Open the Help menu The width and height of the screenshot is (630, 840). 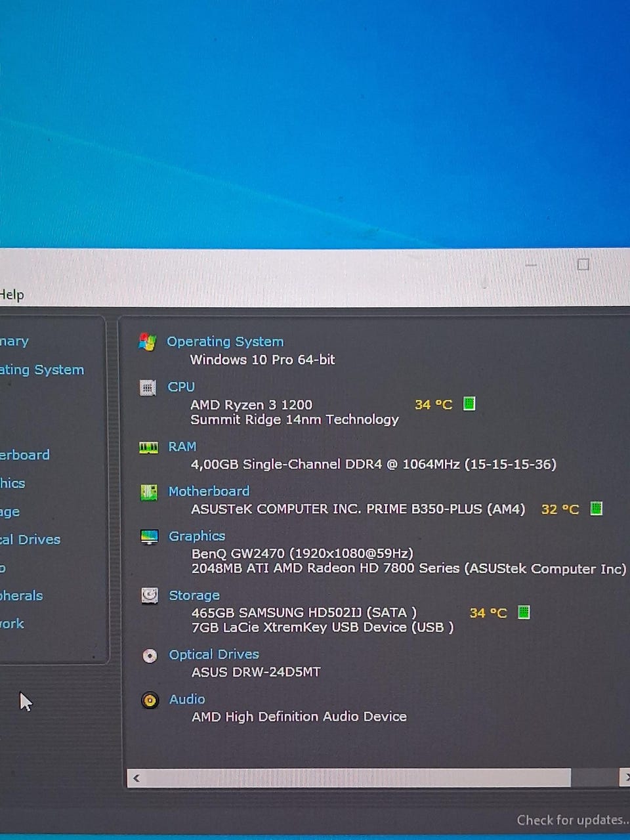pos(11,295)
